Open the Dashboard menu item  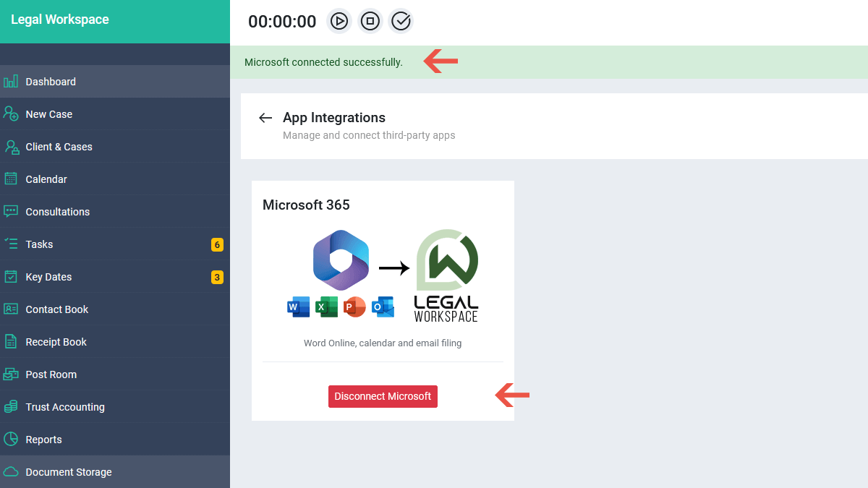coord(115,82)
